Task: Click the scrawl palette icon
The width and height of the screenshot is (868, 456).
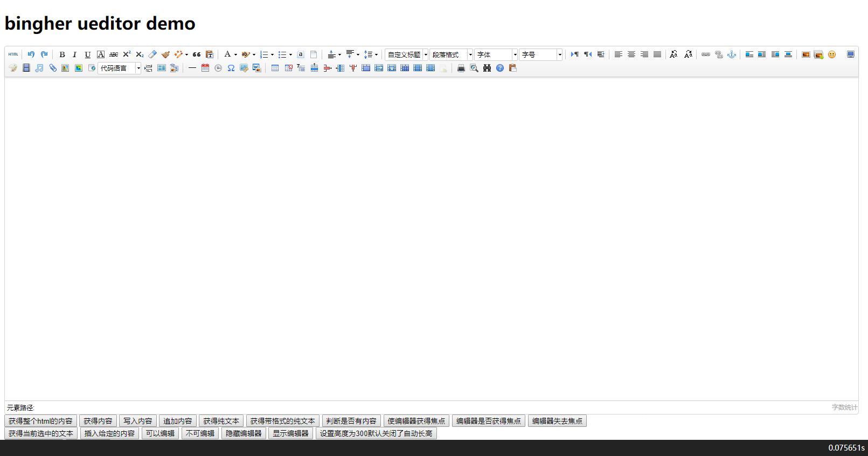Action: click(x=13, y=68)
